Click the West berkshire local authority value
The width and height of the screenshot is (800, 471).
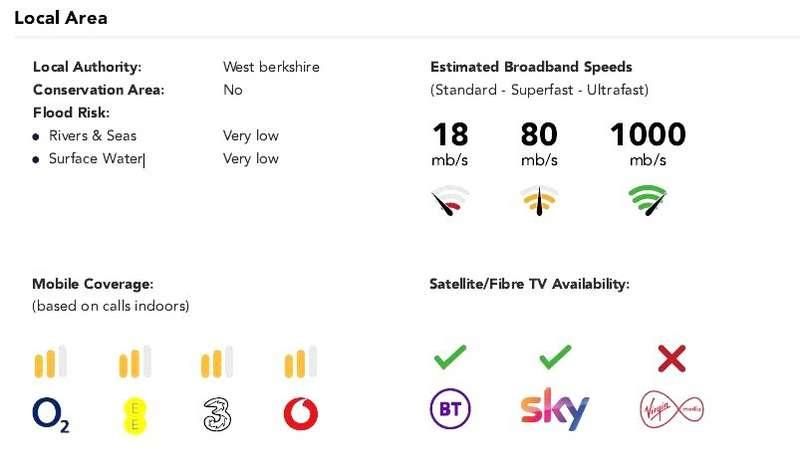[x=271, y=67]
